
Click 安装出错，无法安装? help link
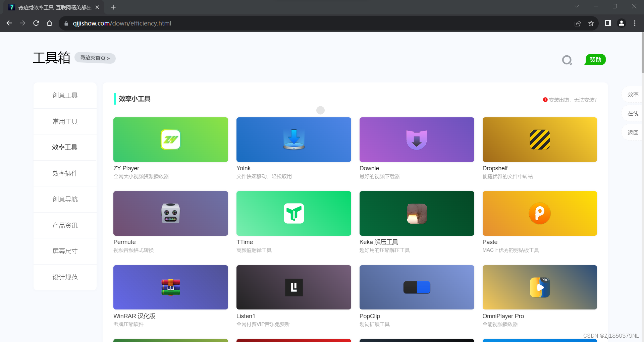[570, 100]
